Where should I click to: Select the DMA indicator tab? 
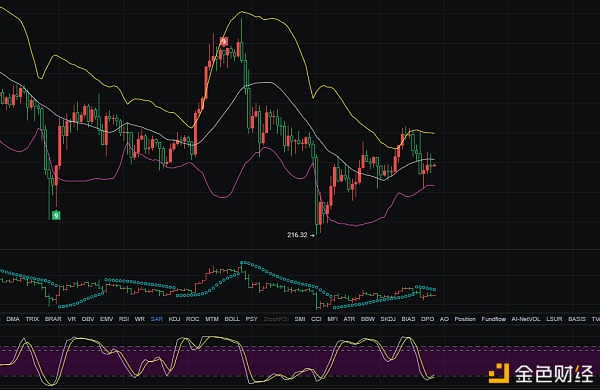13,319
